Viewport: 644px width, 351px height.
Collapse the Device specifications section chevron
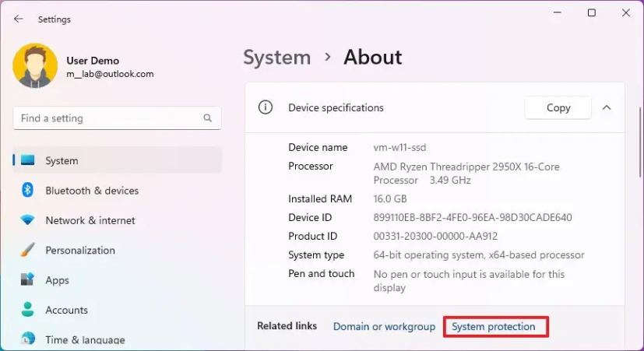607,107
